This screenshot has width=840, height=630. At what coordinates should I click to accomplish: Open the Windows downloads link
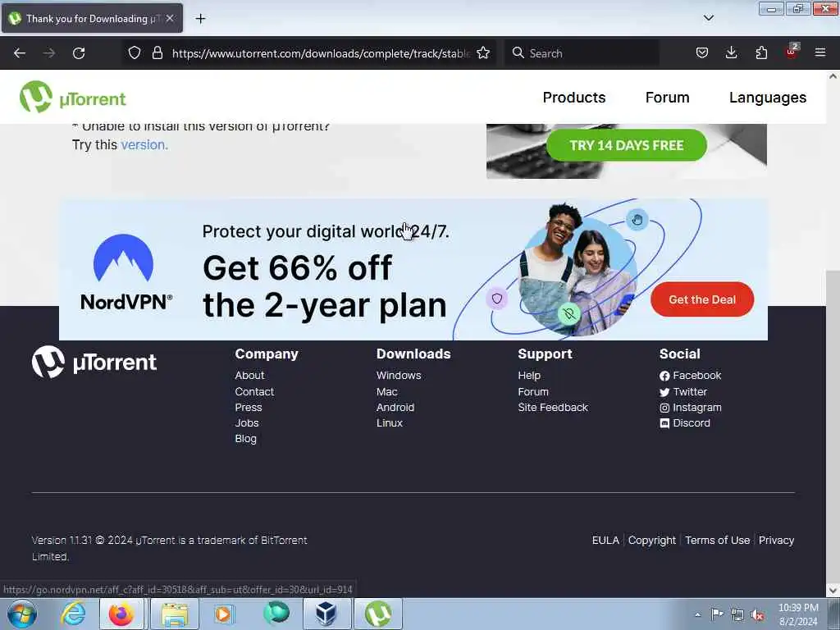point(399,376)
